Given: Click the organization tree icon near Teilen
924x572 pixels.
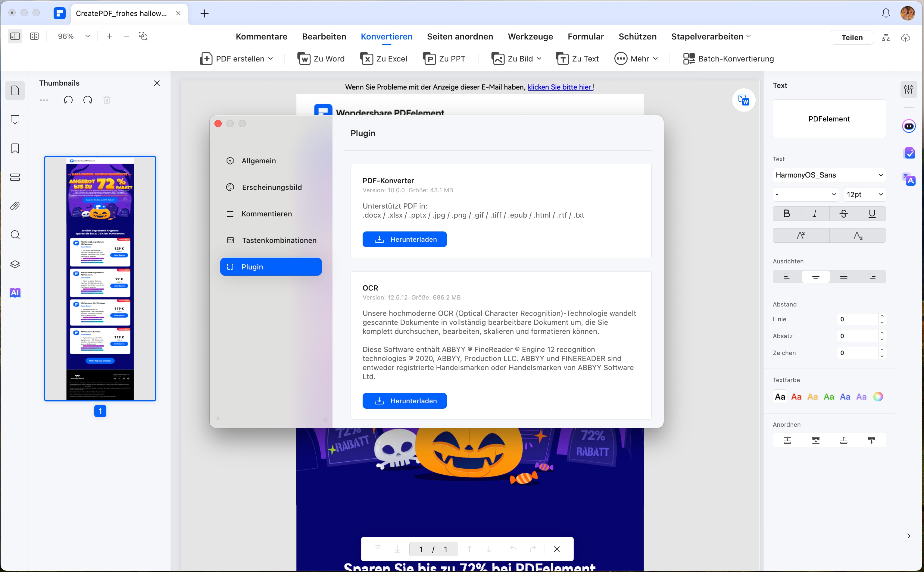Looking at the screenshot, I should tap(886, 37).
